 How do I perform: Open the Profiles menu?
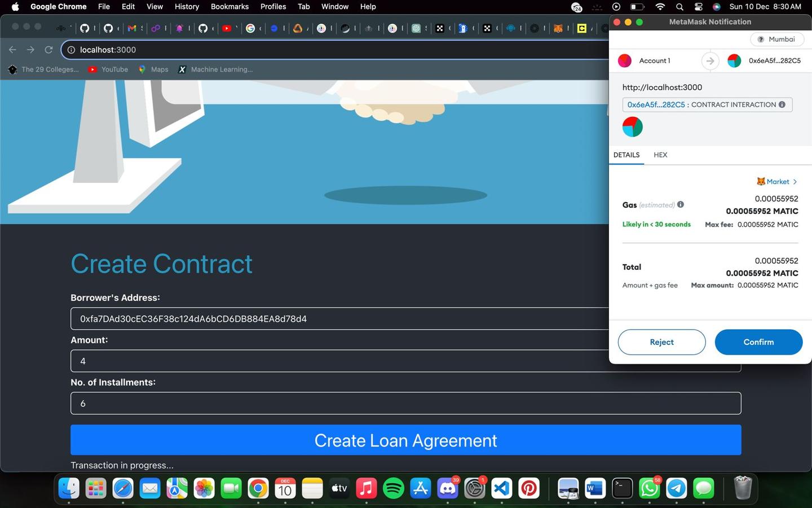273,7
